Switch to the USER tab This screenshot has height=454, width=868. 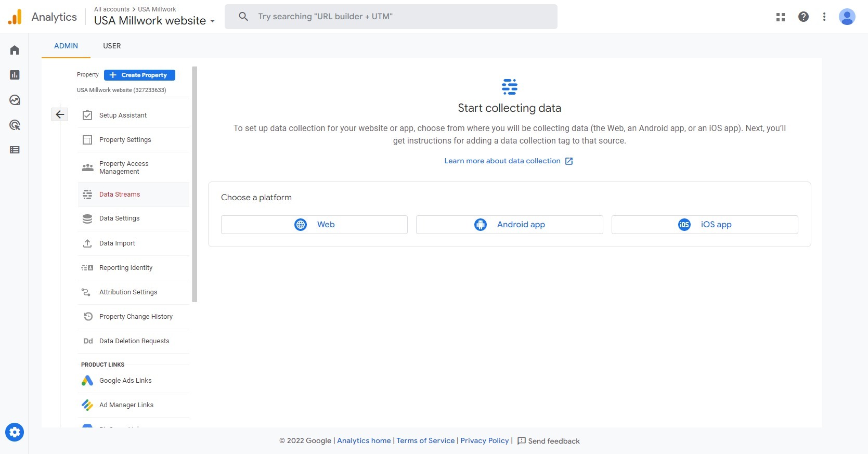112,46
